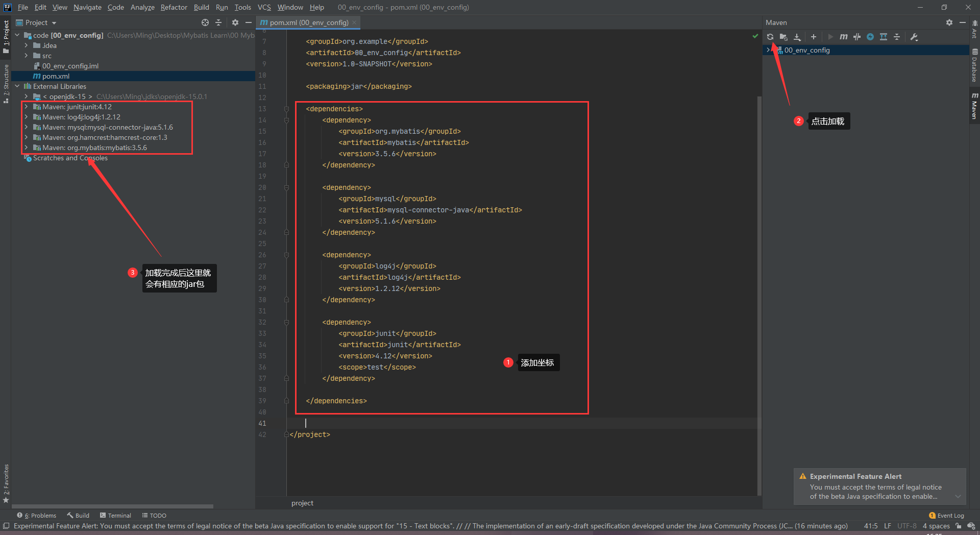Expand the .idea folder
This screenshot has width=980, height=535.
pos(26,45)
